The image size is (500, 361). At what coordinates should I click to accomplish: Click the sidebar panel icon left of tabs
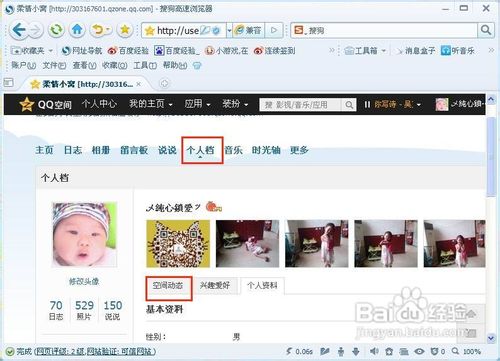click(8, 82)
